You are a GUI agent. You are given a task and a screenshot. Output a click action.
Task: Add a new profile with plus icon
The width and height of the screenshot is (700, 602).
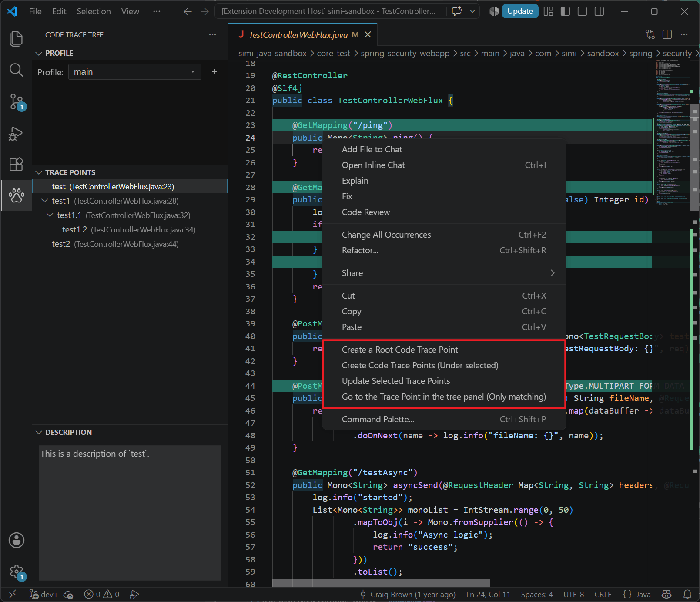pyautogui.click(x=214, y=72)
